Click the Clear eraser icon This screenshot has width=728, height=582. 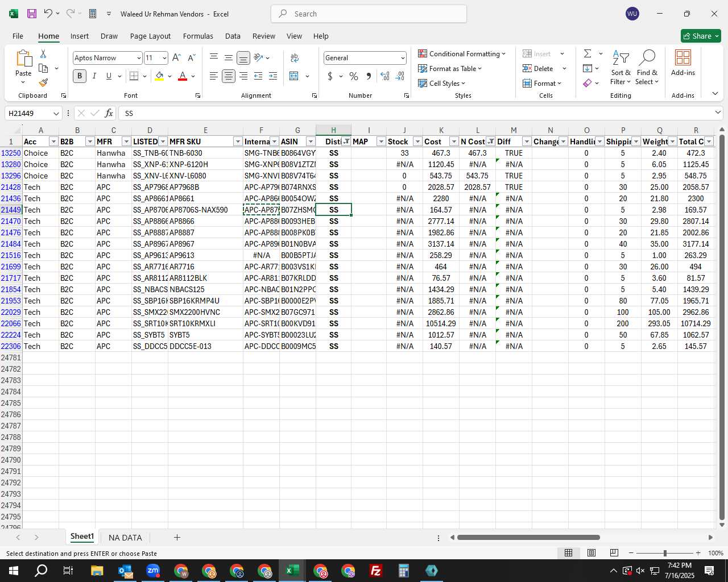coord(588,83)
